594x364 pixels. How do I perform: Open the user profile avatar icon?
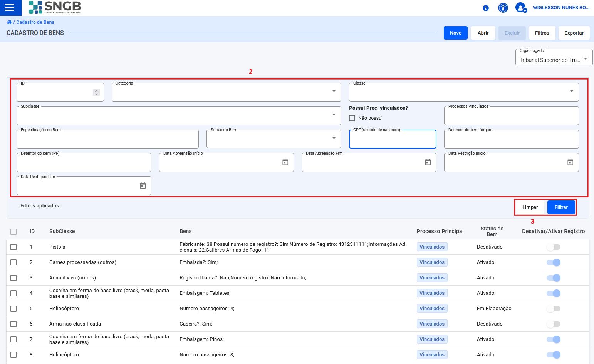521,8
